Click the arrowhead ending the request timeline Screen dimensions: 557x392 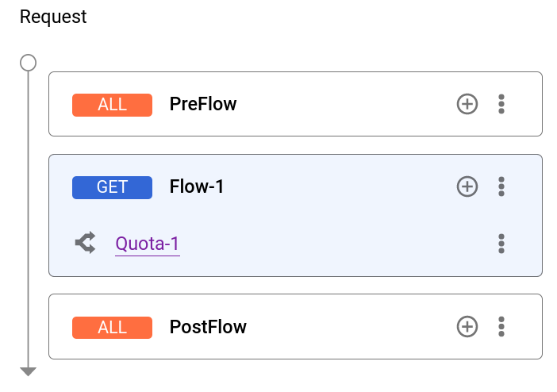tap(28, 371)
